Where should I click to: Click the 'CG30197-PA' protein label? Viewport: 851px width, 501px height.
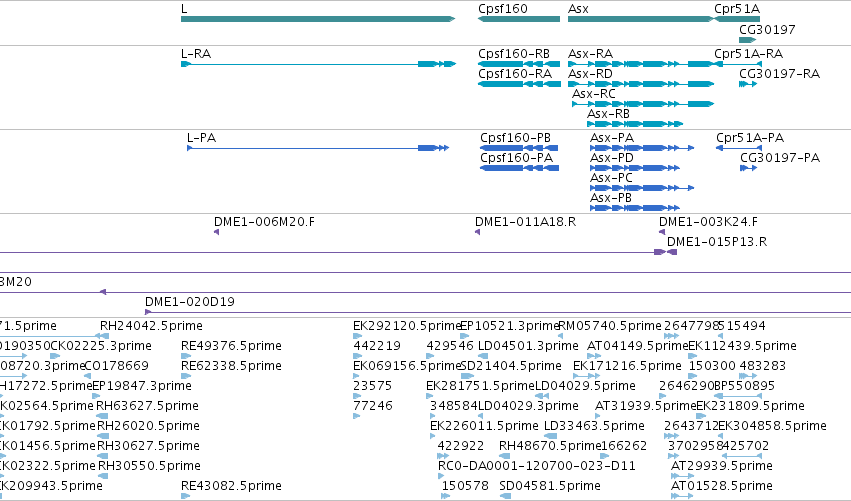coord(780,158)
